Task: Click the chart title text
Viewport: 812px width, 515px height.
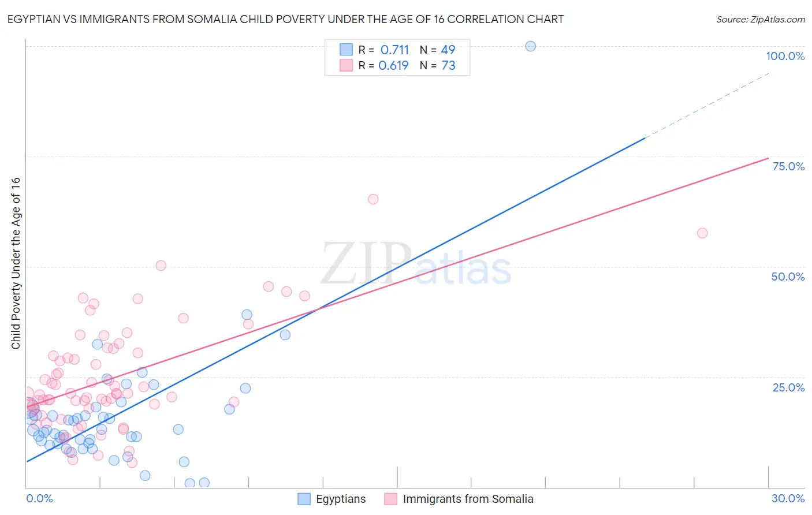Action: click(285, 19)
